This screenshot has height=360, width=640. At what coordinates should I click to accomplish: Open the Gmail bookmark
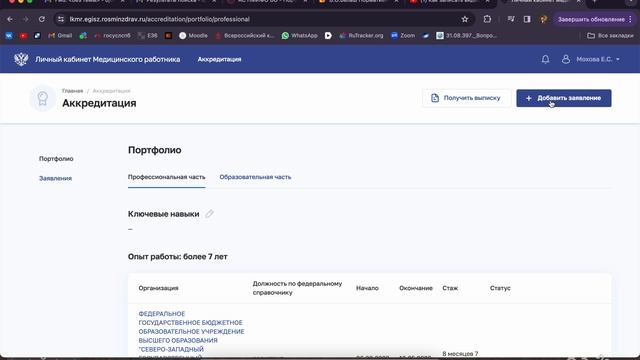tap(60, 36)
